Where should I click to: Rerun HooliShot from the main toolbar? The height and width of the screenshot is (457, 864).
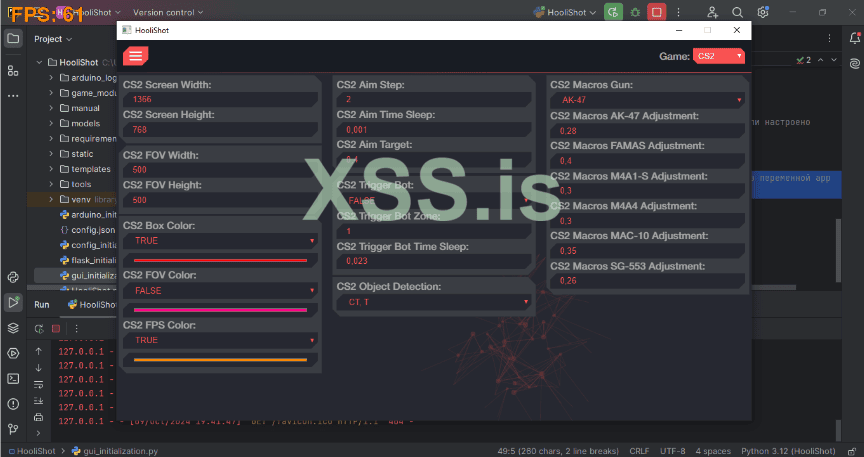[x=613, y=12]
